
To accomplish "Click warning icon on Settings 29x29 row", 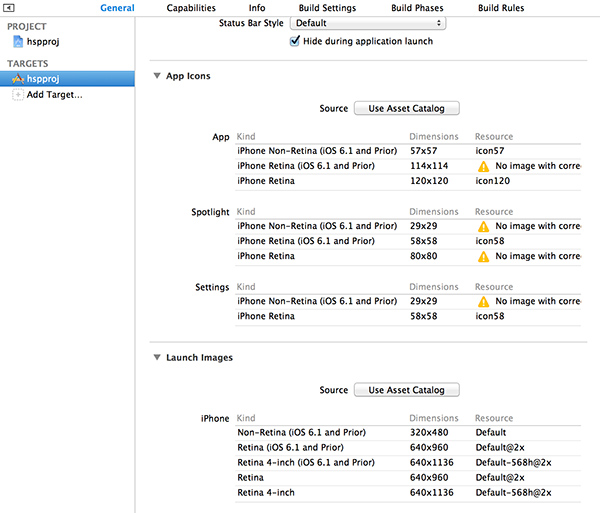I will point(483,301).
